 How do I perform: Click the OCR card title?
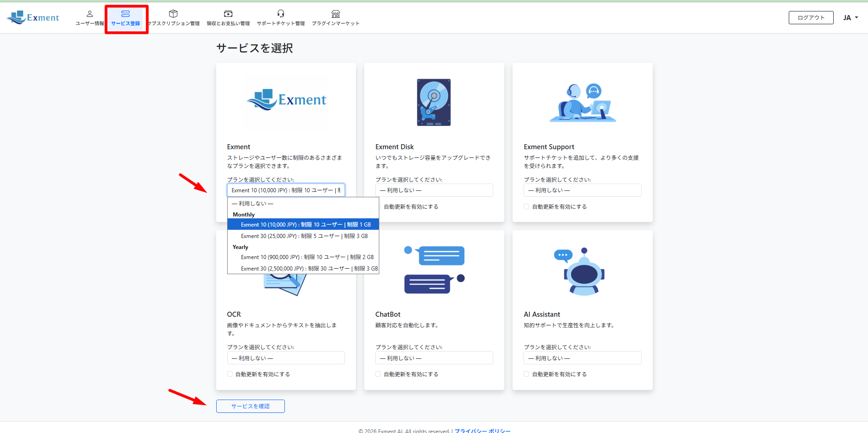[234, 314]
